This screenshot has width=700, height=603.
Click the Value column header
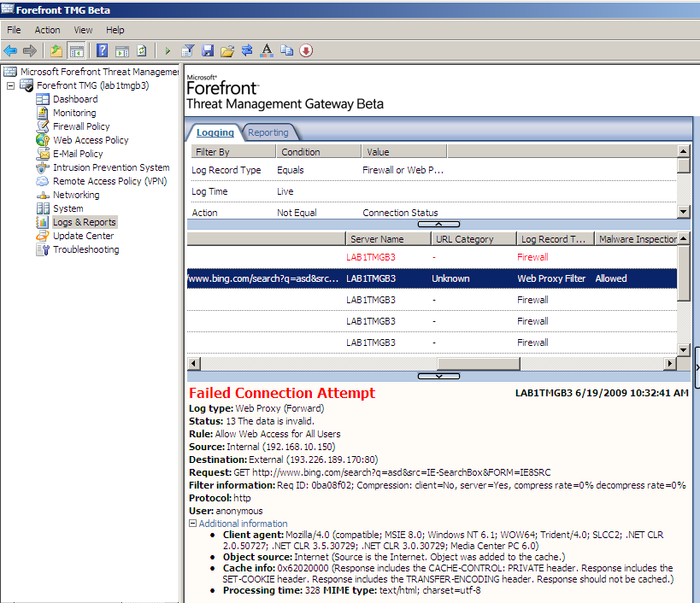point(404,152)
